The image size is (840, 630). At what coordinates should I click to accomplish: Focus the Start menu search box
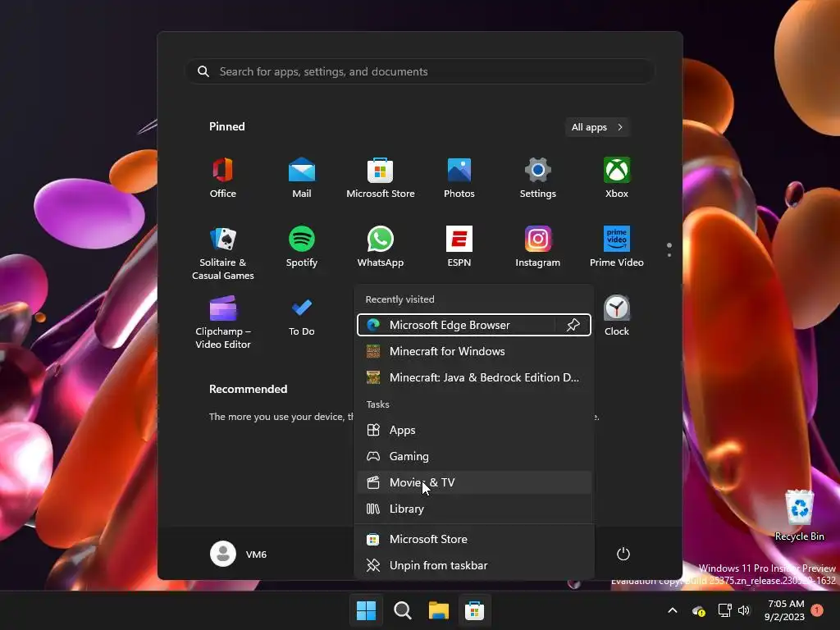click(420, 71)
